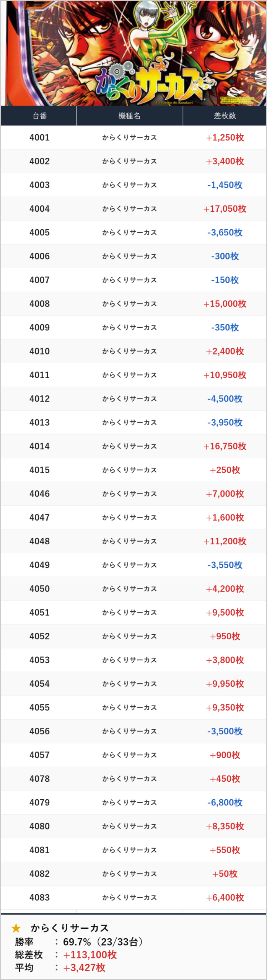267x980 pixels.
Task: Select the -6,800枚 value for 4079
Action: tap(225, 802)
